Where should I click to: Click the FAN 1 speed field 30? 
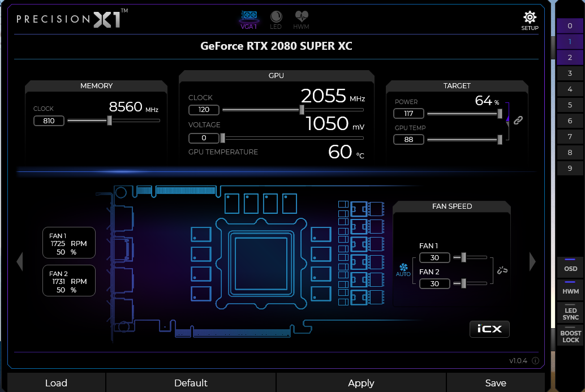(435, 258)
